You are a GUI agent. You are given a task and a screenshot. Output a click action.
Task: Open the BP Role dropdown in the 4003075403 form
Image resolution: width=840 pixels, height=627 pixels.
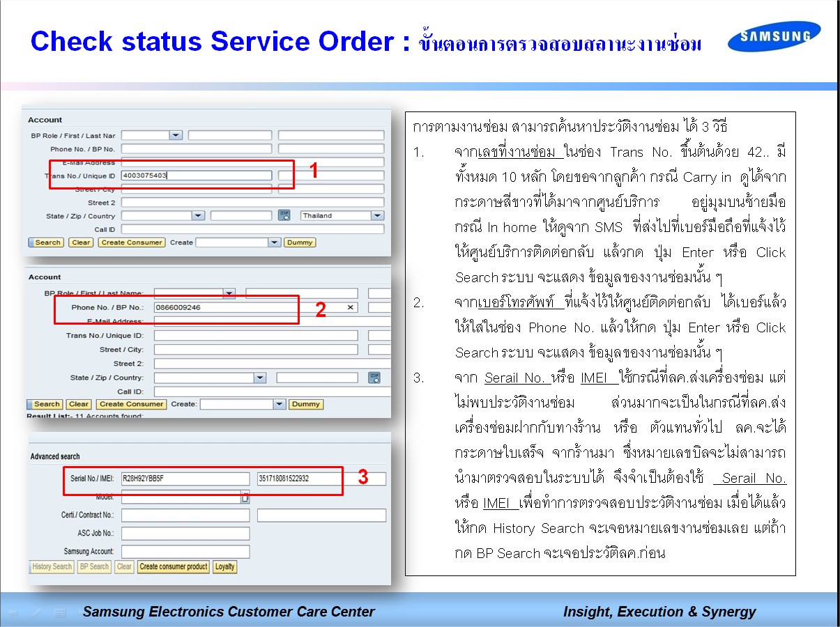[x=176, y=135]
